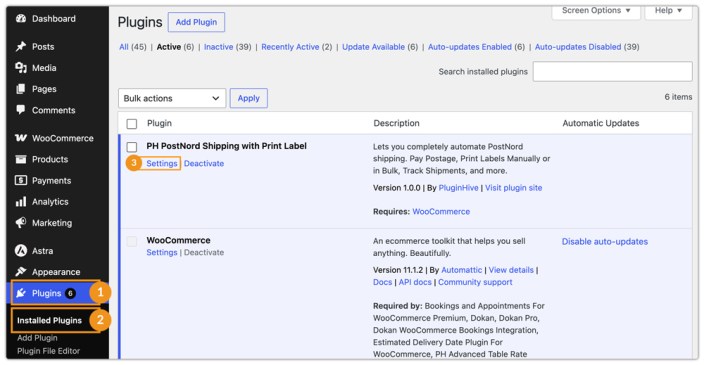Screen dimensions: 704x365
Task: Click the Search installed plugins field
Action: (612, 72)
